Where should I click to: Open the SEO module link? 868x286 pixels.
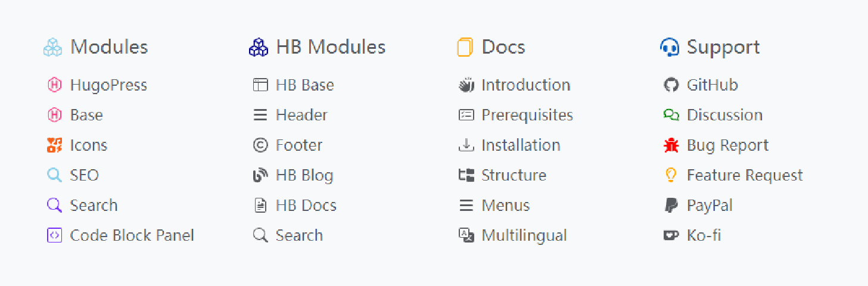pyautogui.click(x=84, y=175)
